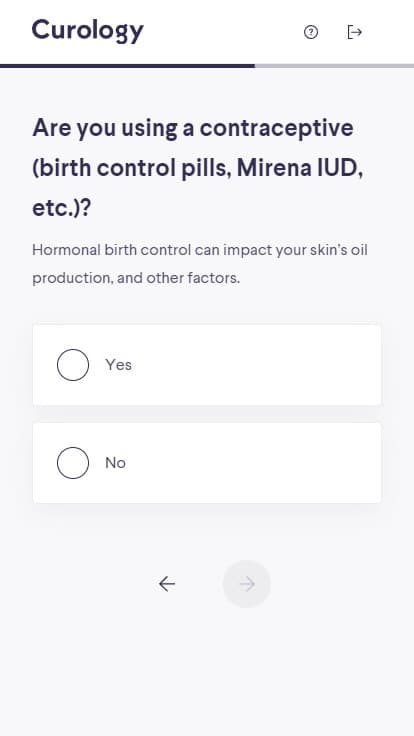Image resolution: width=414 pixels, height=736 pixels.
Task: Go back with the left arrow
Action: click(x=167, y=584)
